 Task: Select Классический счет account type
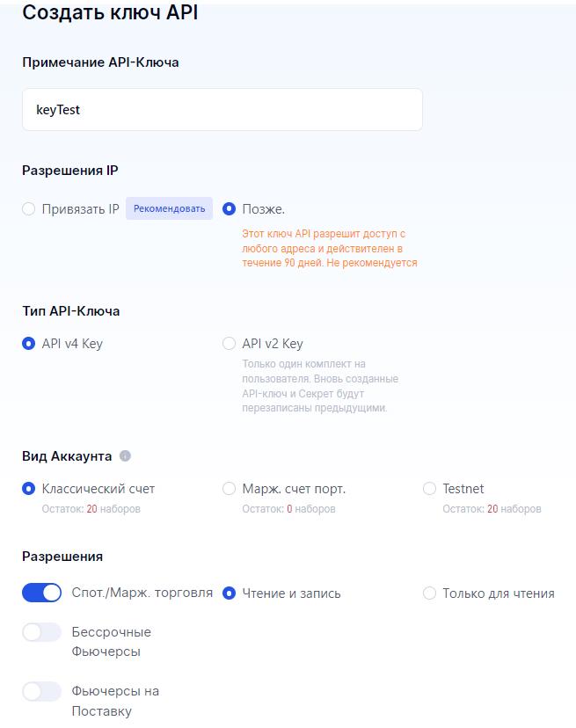(29, 489)
